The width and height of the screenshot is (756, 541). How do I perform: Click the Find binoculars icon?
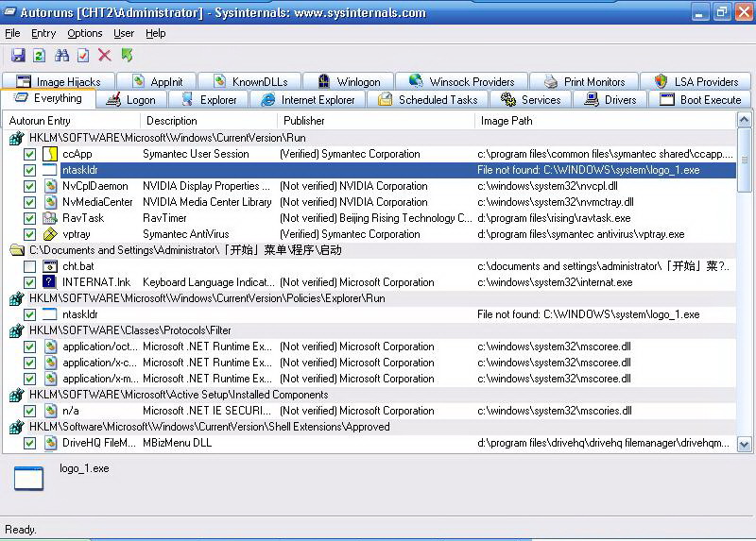pos(62,57)
